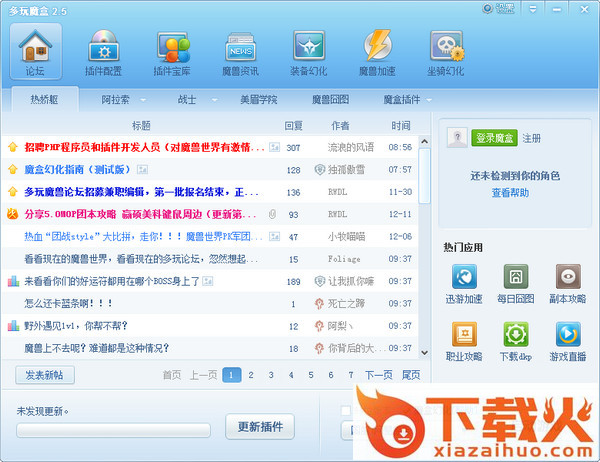
Task: Switch to the 美眉学院 tab
Action: point(258,100)
